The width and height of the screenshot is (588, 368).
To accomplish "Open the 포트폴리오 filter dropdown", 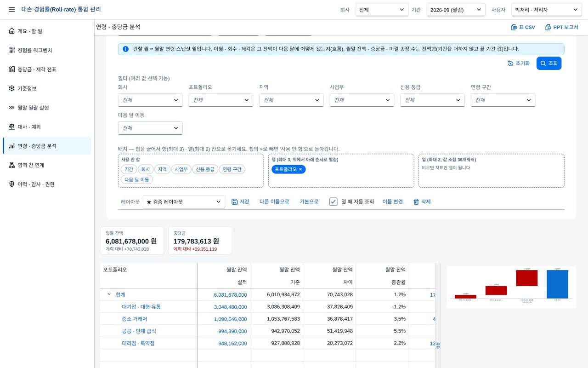I will [220, 100].
